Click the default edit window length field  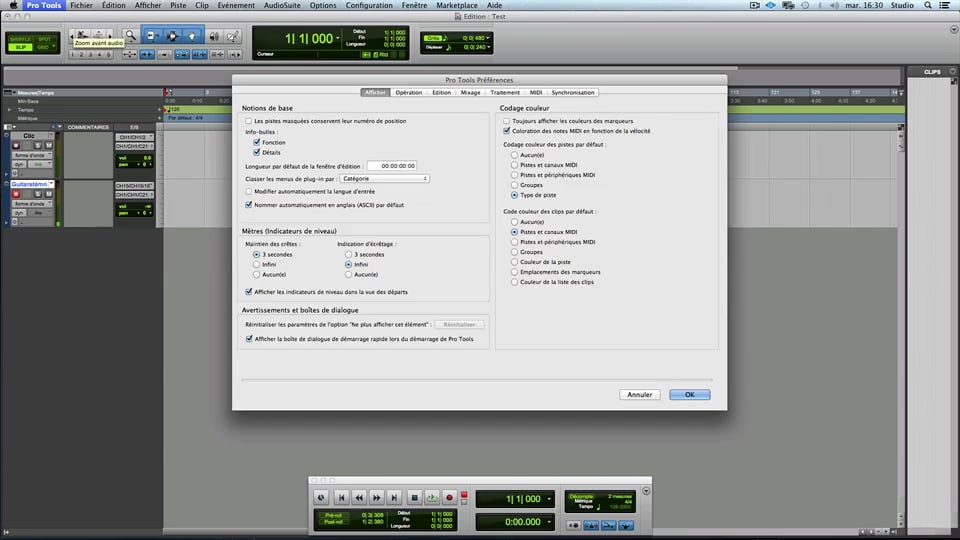pyautogui.click(x=392, y=166)
